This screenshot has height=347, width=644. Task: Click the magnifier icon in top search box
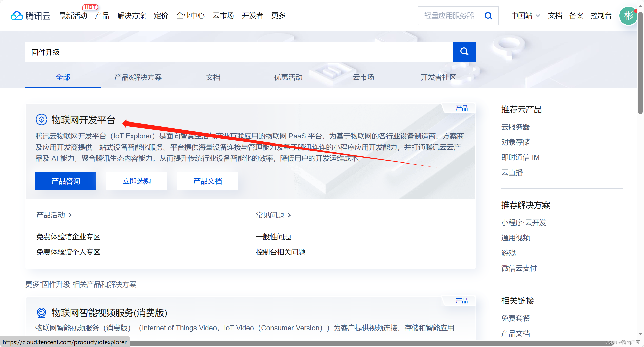coord(488,16)
